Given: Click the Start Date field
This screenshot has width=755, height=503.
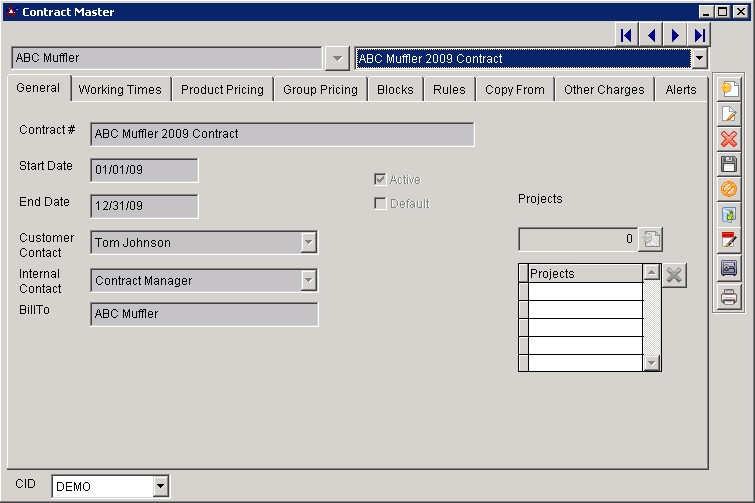Looking at the screenshot, I should 144,171.
